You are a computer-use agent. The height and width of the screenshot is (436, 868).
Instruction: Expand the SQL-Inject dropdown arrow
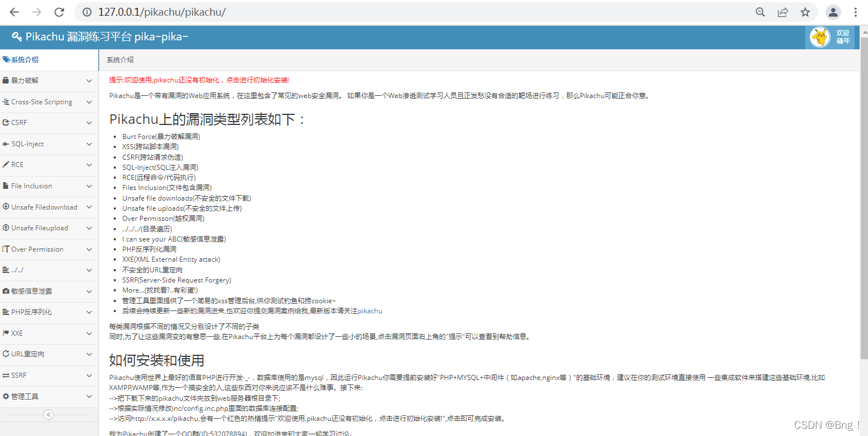coord(88,144)
